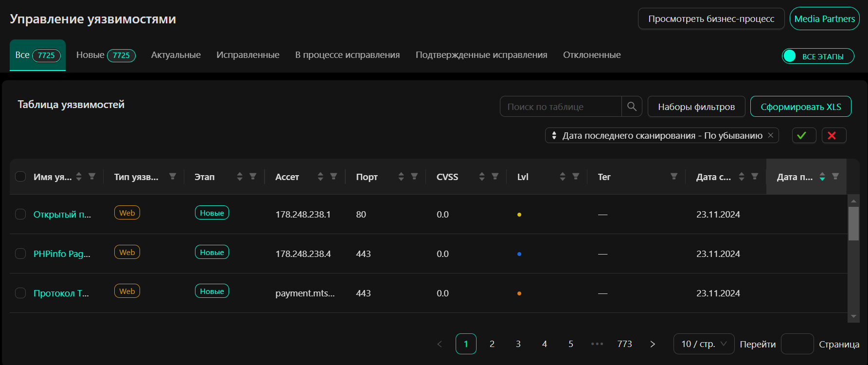Click the table search input field

click(x=561, y=107)
